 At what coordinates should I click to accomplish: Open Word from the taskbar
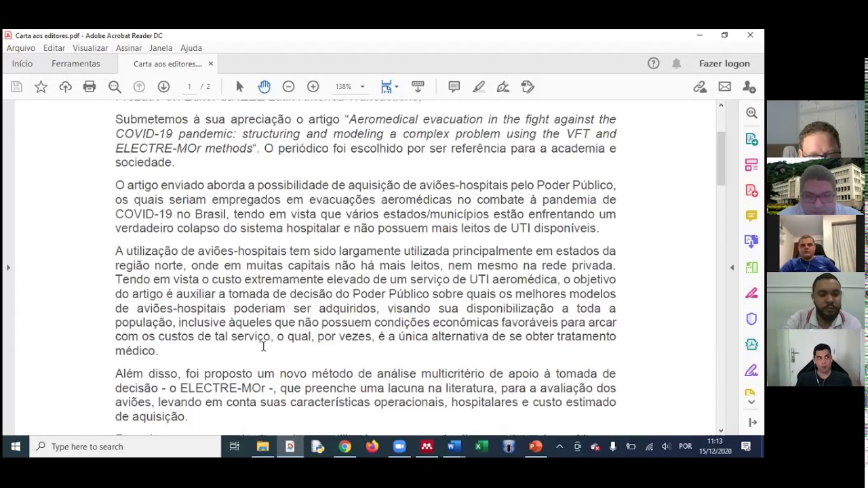(x=454, y=447)
